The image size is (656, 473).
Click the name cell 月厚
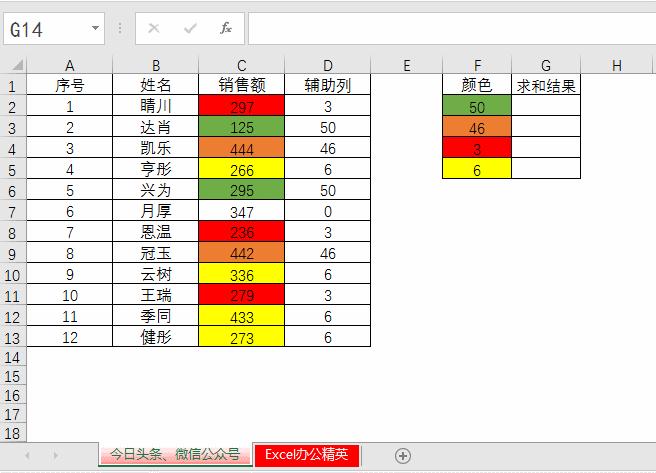coord(156,211)
